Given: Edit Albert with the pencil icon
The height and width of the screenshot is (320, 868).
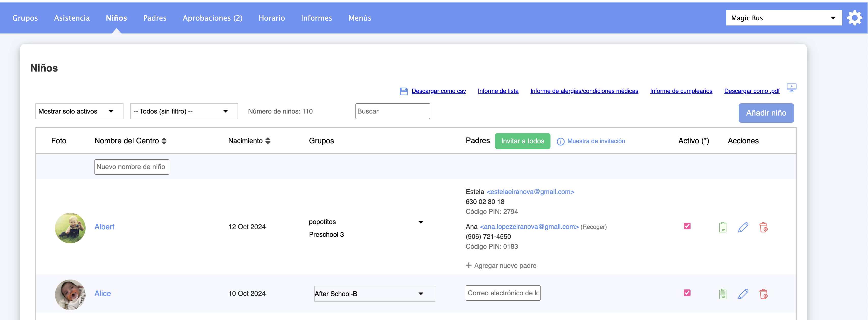Looking at the screenshot, I should [x=743, y=227].
